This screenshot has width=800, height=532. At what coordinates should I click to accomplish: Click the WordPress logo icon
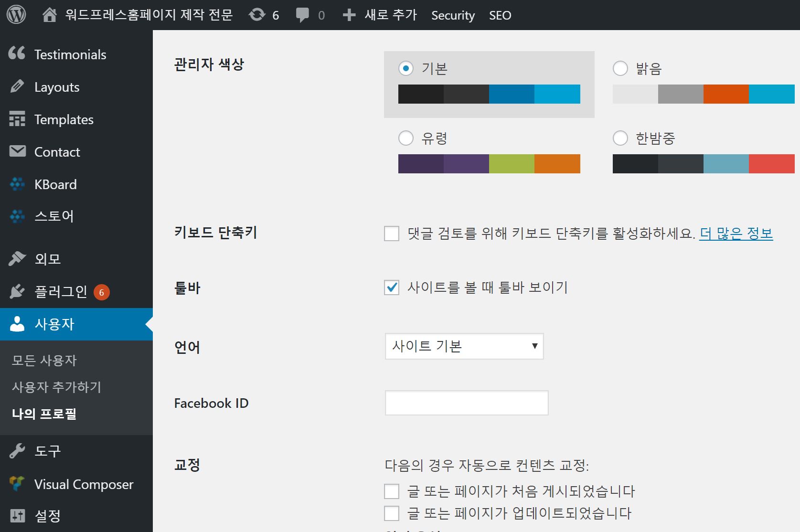[16, 15]
